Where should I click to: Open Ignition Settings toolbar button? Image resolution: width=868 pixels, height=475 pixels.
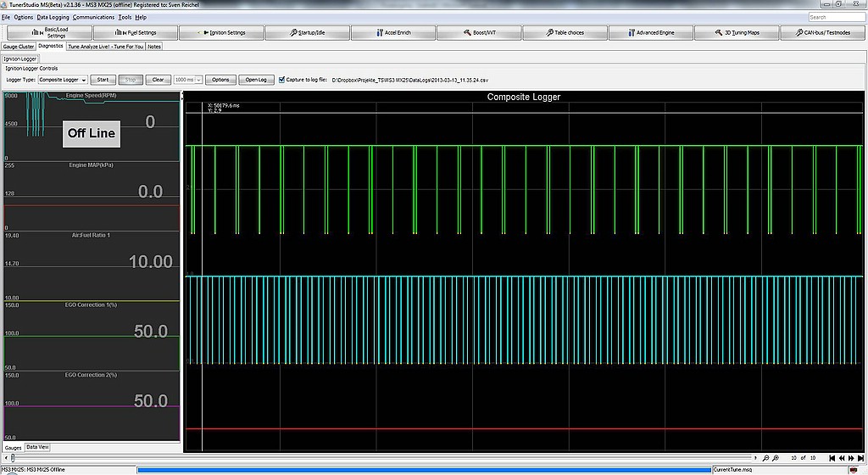[221, 33]
